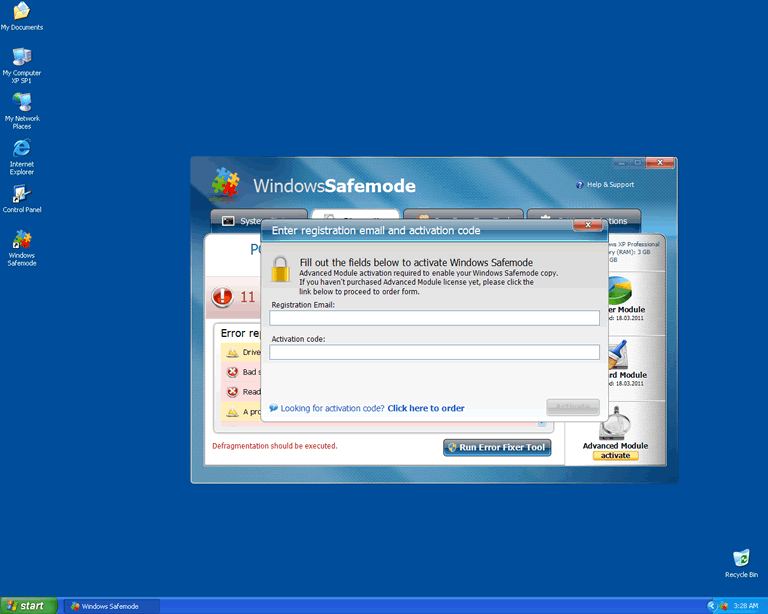Click inside the Registration Email field
Viewport: 768px width, 614px height.
434,318
